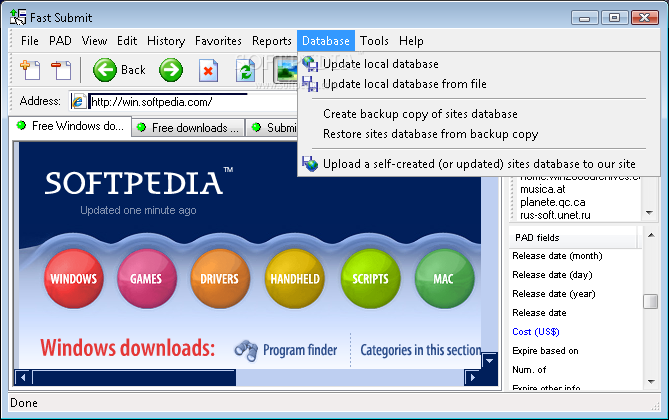Click the binoculars Program finder icon
Screen dimensions: 669x420
coord(246,350)
